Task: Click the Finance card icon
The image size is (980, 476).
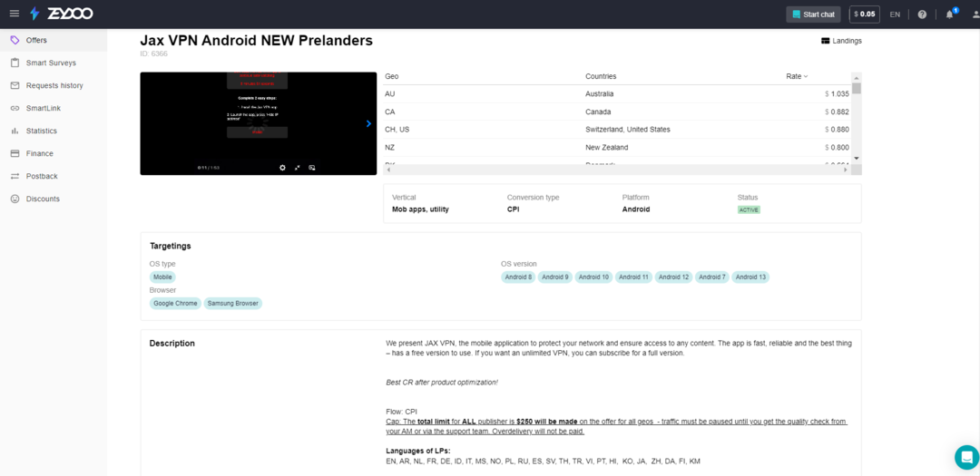Action: (15, 153)
